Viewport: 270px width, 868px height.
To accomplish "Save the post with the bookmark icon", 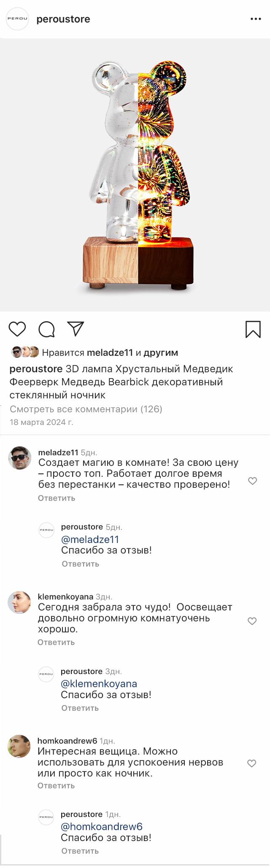I will [253, 329].
